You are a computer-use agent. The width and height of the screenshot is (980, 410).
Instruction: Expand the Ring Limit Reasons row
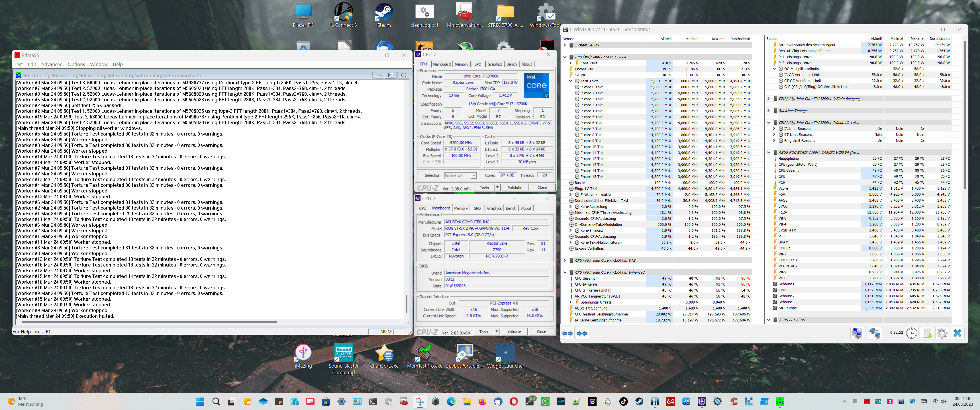point(774,141)
